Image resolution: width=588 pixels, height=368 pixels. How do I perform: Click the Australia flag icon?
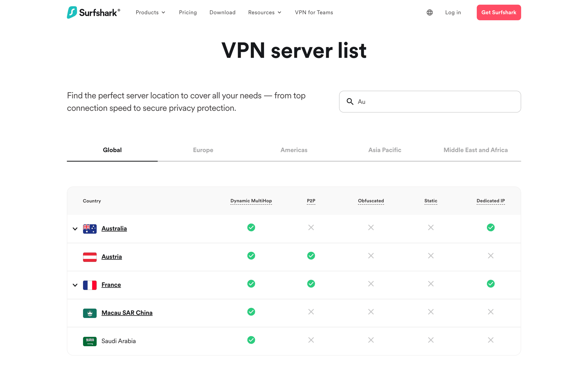click(90, 229)
